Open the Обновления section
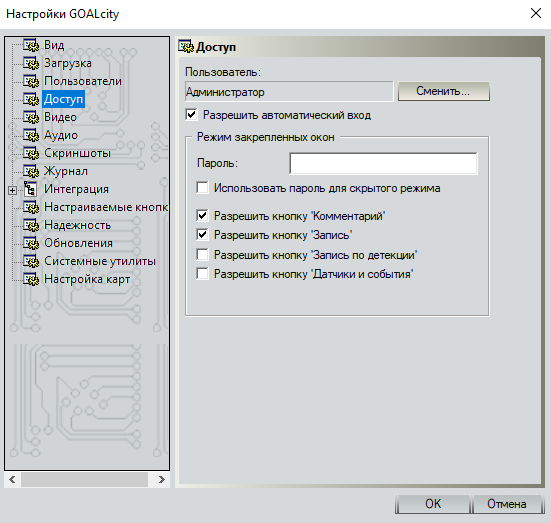 coord(78,243)
